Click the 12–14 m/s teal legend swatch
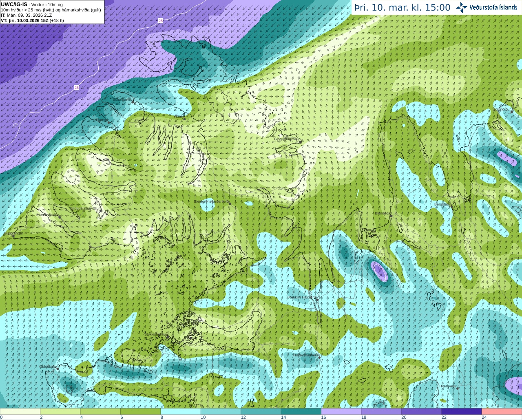The height and width of the screenshot is (420, 522). pyautogui.click(x=261, y=411)
